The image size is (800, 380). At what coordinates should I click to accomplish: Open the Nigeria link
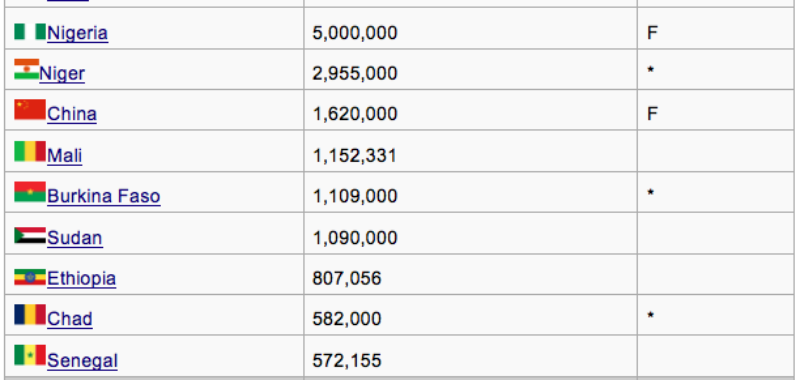(78, 33)
